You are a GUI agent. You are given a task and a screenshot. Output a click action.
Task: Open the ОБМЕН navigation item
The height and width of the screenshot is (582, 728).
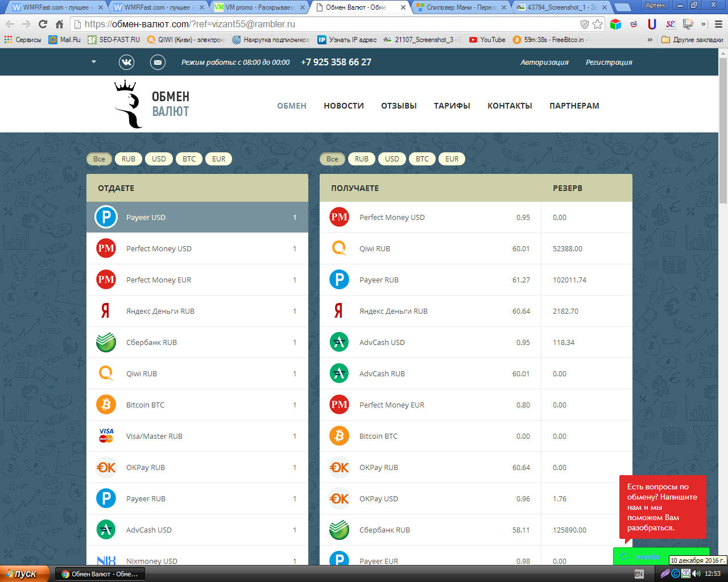(x=292, y=106)
